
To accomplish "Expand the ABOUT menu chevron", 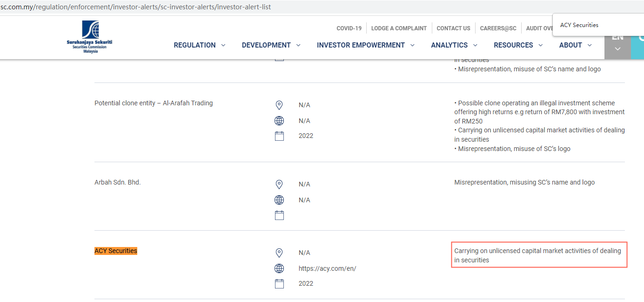I will pos(590,45).
